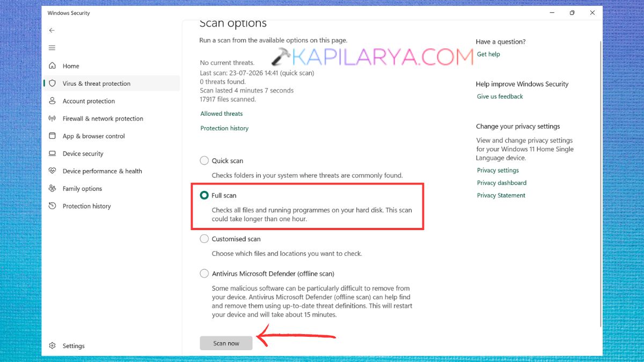The width and height of the screenshot is (644, 362).
Task: Open Account protection section
Action: pos(89,101)
